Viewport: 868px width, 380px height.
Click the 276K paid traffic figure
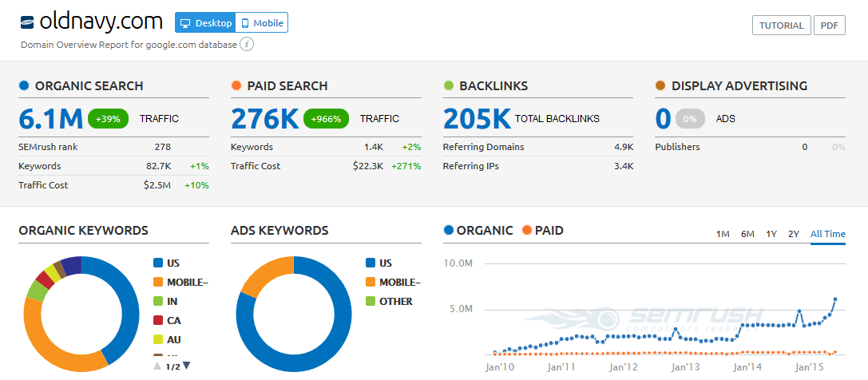(x=265, y=118)
